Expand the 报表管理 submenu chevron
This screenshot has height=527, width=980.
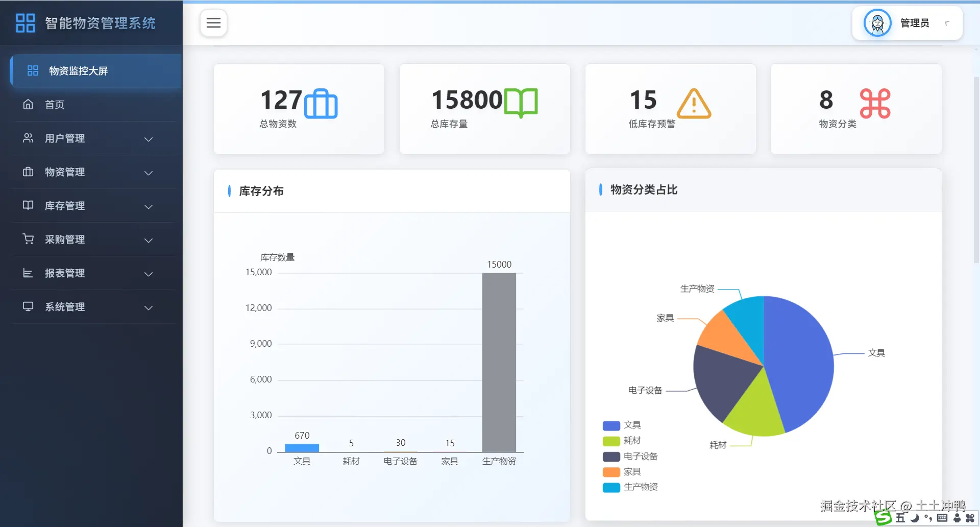pyautogui.click(x=149, y=274)
